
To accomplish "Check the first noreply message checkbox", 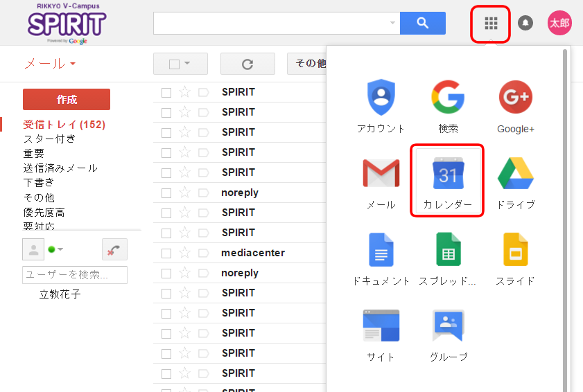I will (x=166, y=193).
